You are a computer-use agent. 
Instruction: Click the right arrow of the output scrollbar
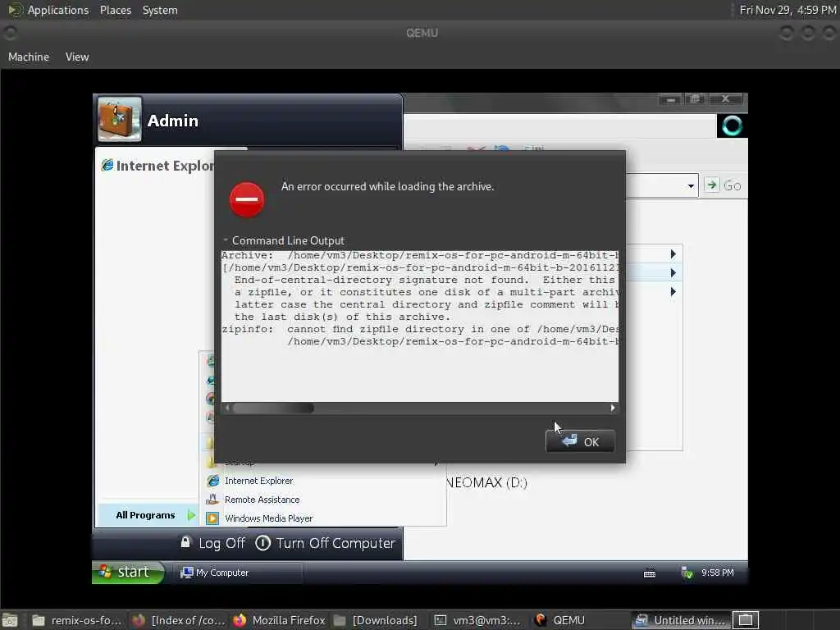[x=612, y=409]
